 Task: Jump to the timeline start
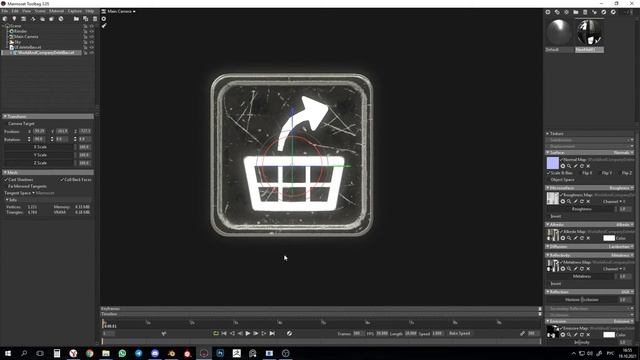click(224, 333)
